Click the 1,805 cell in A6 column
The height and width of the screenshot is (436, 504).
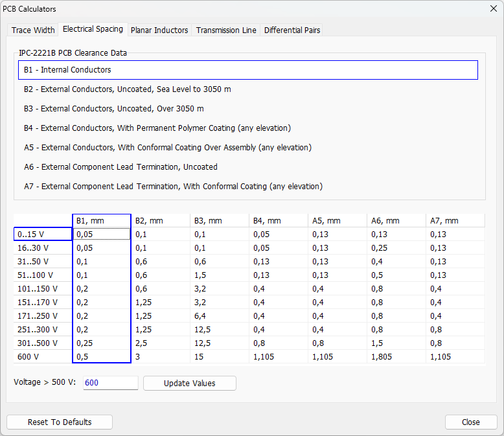coord(396,356)
